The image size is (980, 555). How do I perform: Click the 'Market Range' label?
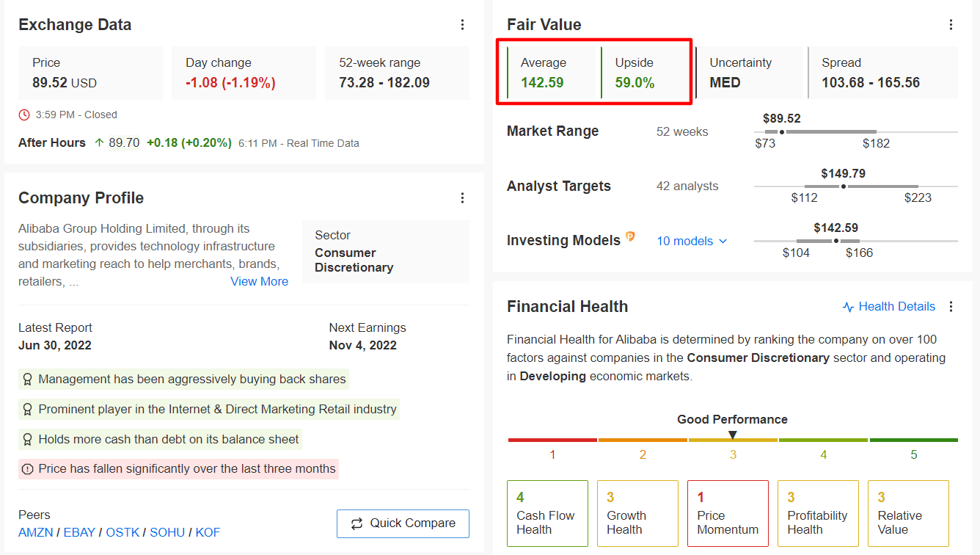tap(553, 131)
